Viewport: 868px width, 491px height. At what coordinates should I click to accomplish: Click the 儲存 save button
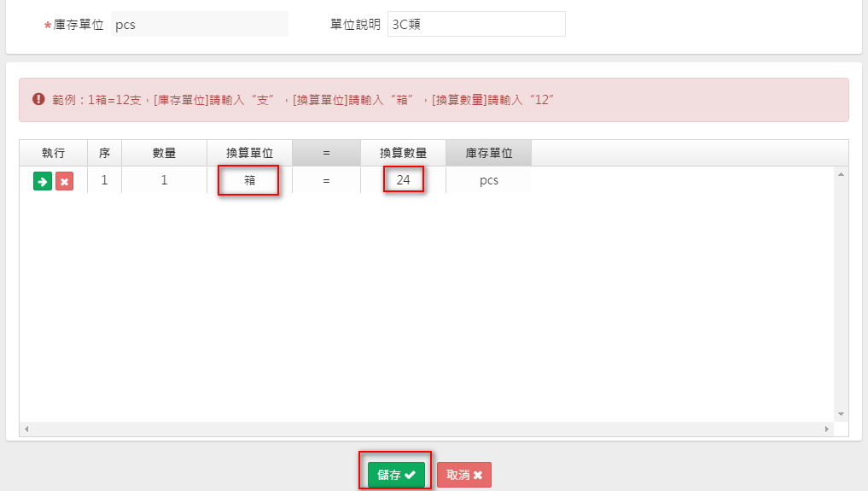click(x=396, y=475)
